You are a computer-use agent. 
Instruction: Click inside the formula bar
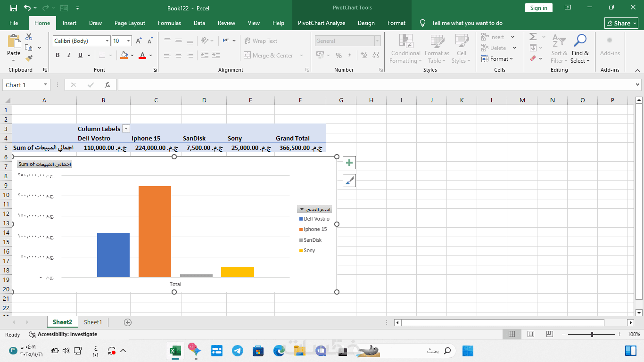(376, 85)
